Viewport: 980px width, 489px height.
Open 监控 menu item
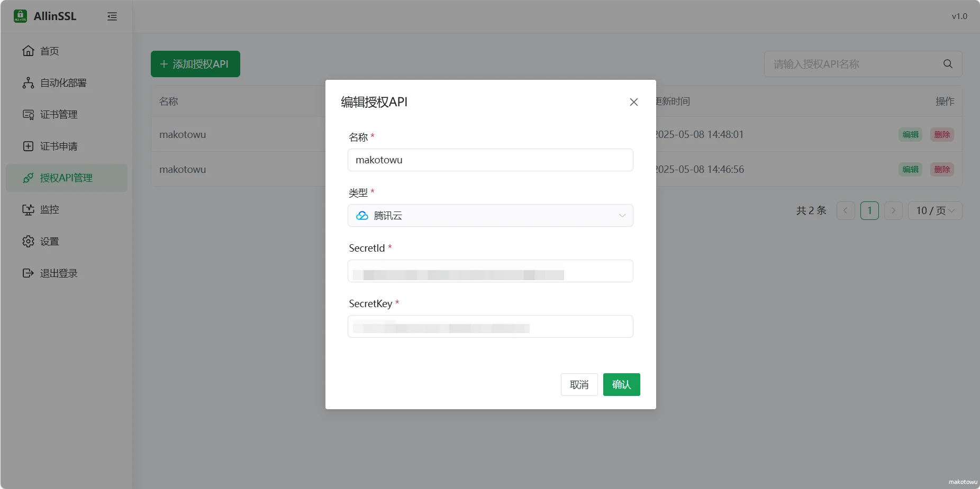tap(67, 209)
